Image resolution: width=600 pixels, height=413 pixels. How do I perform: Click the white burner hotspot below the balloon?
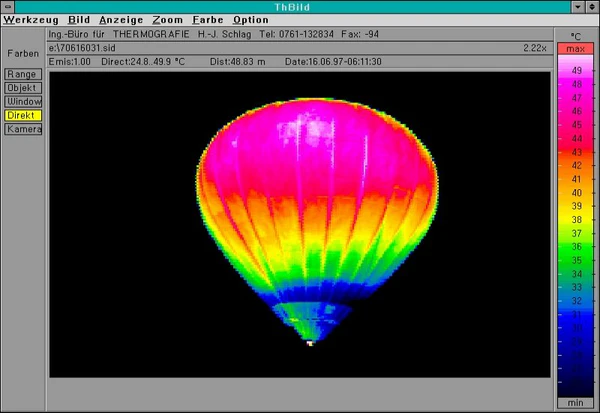click(x=311, y=344)
